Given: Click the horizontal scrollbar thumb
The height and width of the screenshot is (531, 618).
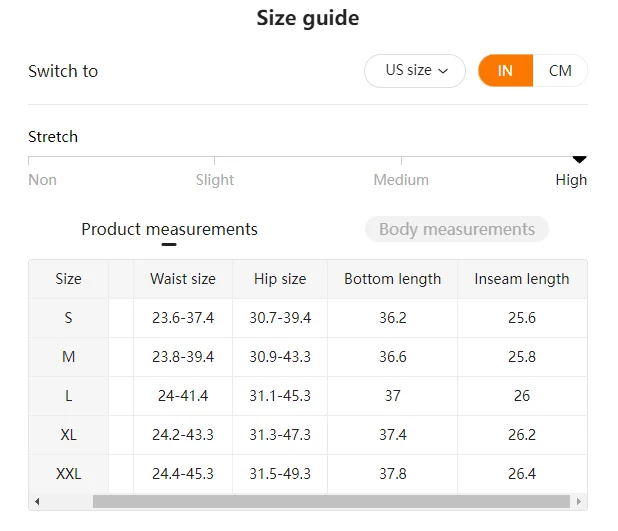Looking at the screenshot, I should (x=331, y=501).
